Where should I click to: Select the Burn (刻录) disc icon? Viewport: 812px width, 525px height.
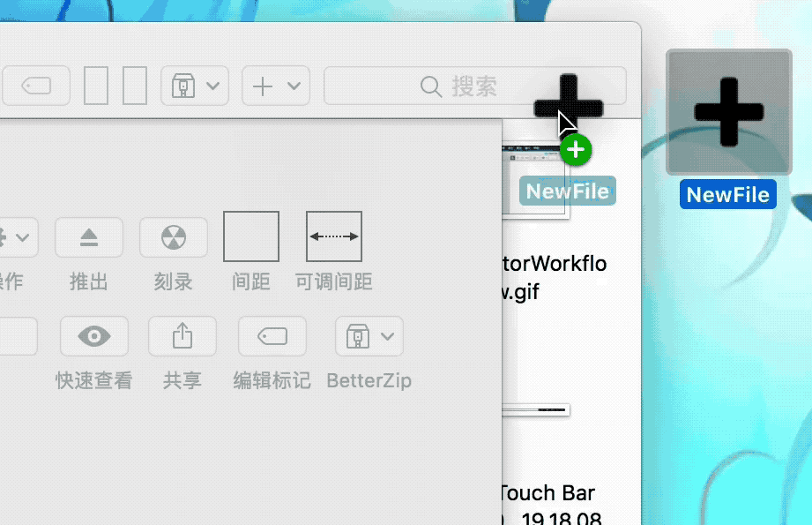173,236
